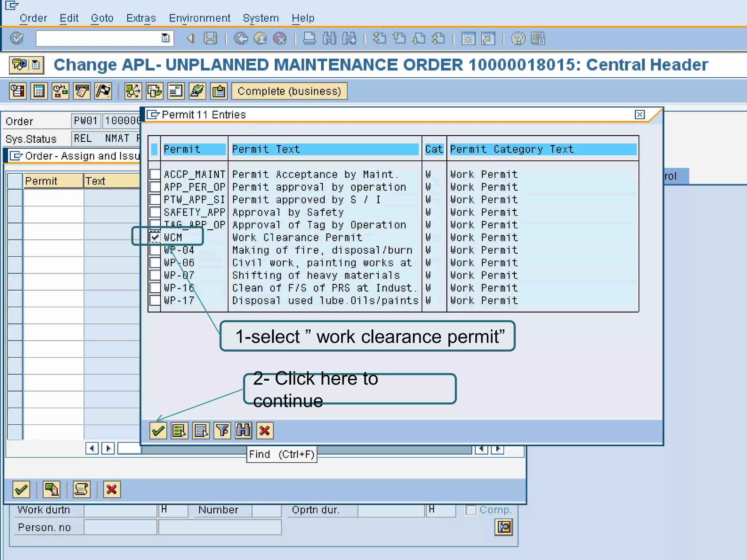Open the Goto menu

coord(102,18)
